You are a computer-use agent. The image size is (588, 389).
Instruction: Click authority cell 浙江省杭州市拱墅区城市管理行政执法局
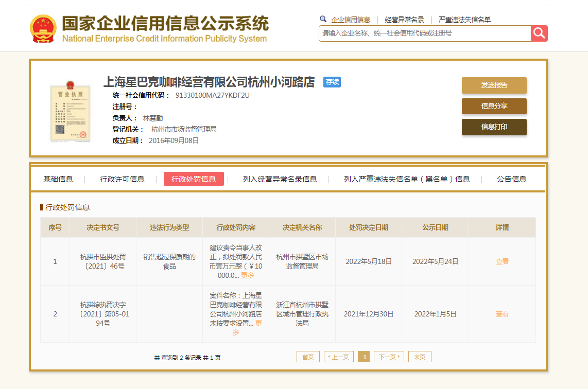tap(302, 314)
